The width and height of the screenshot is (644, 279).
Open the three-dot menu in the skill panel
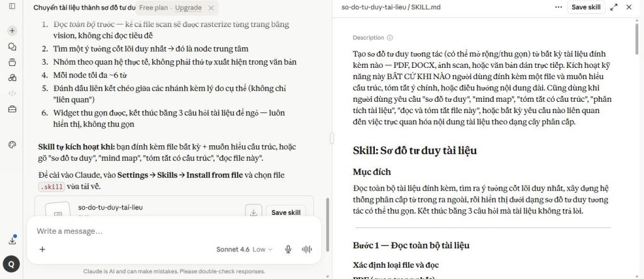click(x=558, y=7)
